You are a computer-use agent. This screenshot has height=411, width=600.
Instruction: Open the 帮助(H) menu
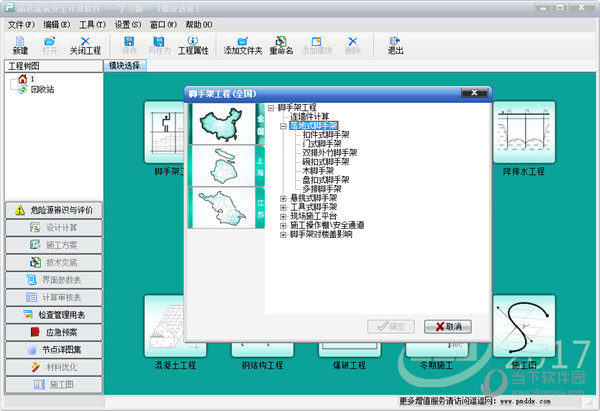tap(199, 25)
